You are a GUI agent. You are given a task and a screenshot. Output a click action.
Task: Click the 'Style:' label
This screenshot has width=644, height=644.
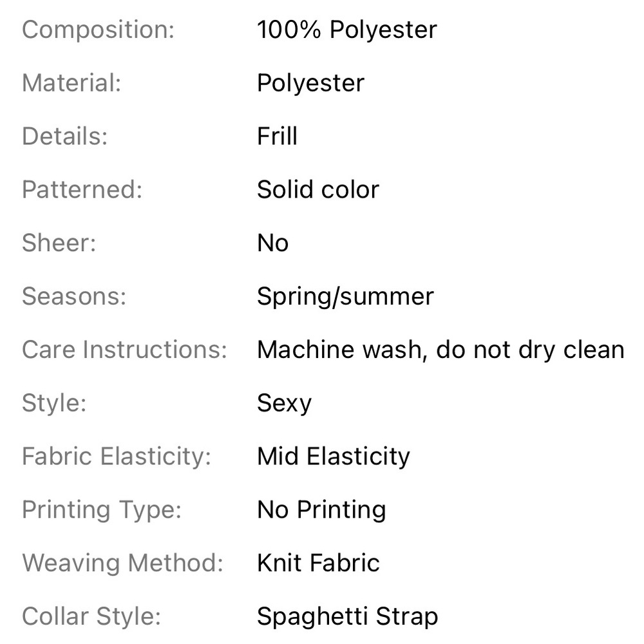tap(54, 403)
